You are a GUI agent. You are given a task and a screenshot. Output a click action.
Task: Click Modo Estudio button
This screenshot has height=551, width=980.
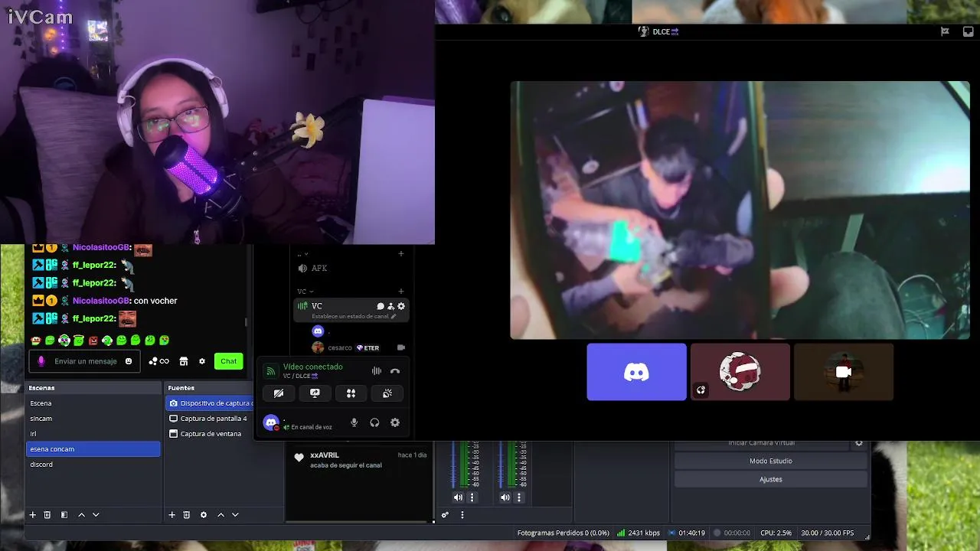(771, 461)
